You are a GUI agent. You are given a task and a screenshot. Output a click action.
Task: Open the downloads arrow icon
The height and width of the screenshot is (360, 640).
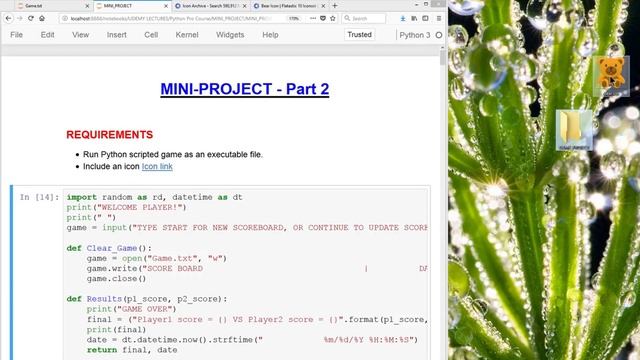pos(402,18)
